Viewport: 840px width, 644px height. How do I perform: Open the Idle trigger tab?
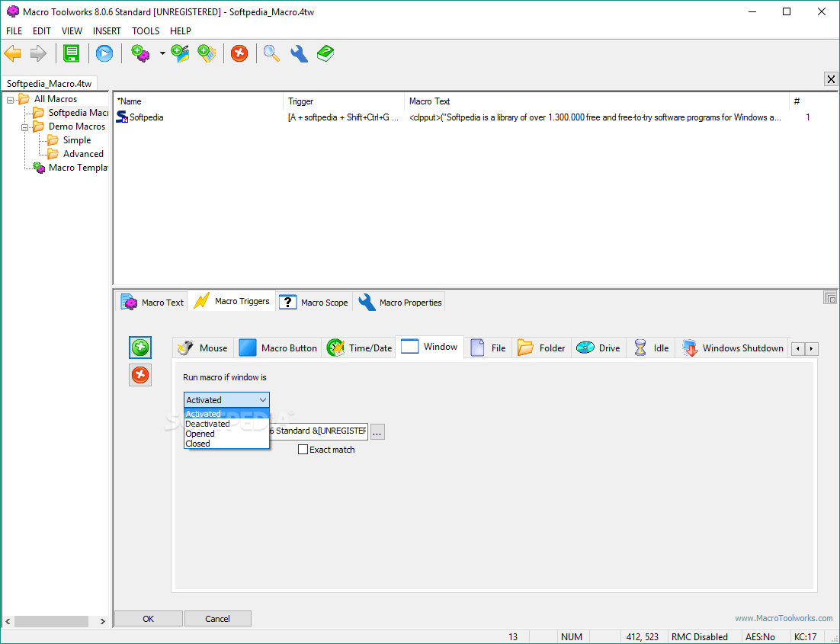(651, 348)
